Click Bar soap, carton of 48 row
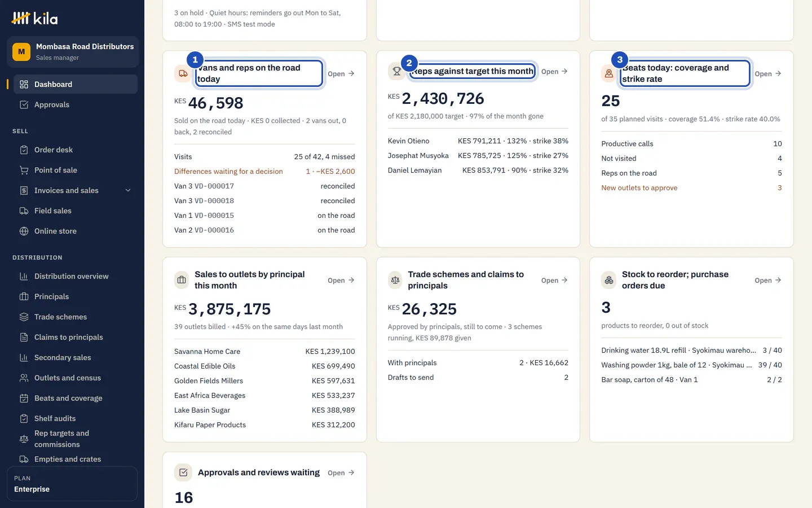This screenshot has height=508, width=812. (691, 379)
